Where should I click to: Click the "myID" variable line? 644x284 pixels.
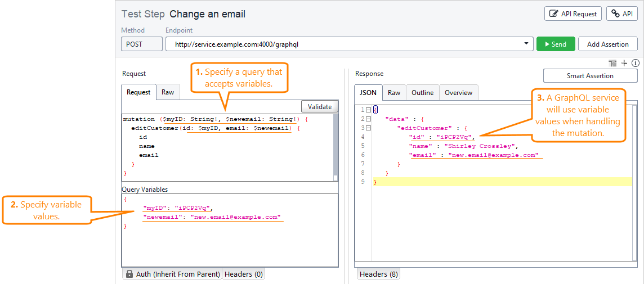tap(178, 208)
